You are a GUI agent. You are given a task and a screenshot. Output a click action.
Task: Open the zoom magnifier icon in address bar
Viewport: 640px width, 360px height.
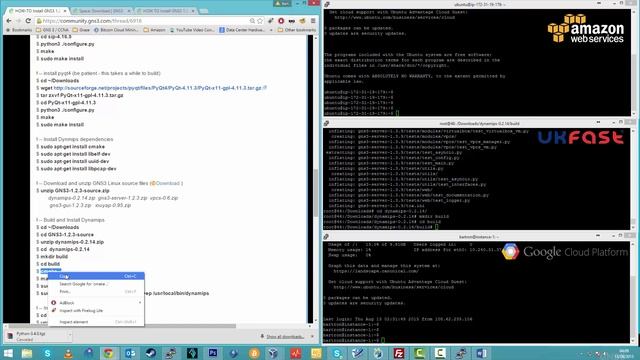point(252,20)
